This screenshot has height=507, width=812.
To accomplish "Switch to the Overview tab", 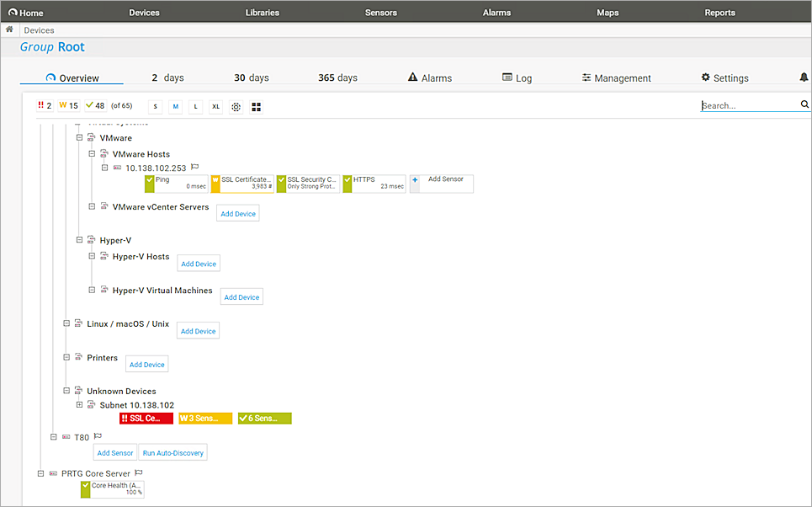I will coord(72,77).
